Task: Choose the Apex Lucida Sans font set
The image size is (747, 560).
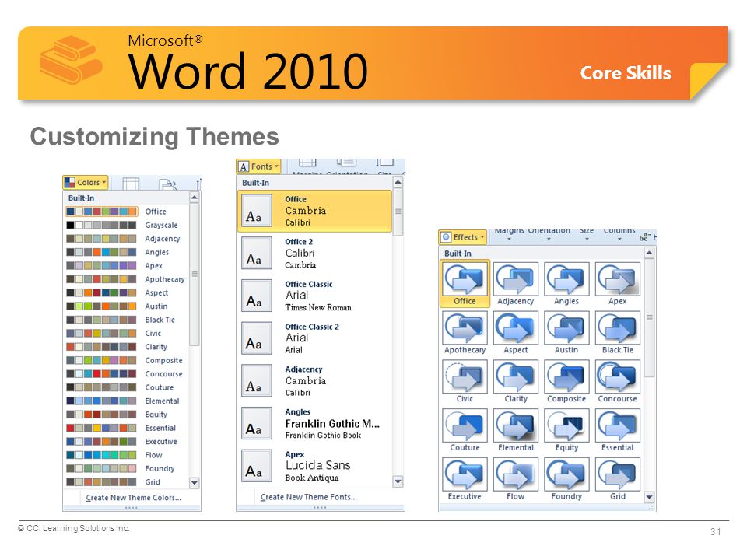Action: (x=314, y=466)
